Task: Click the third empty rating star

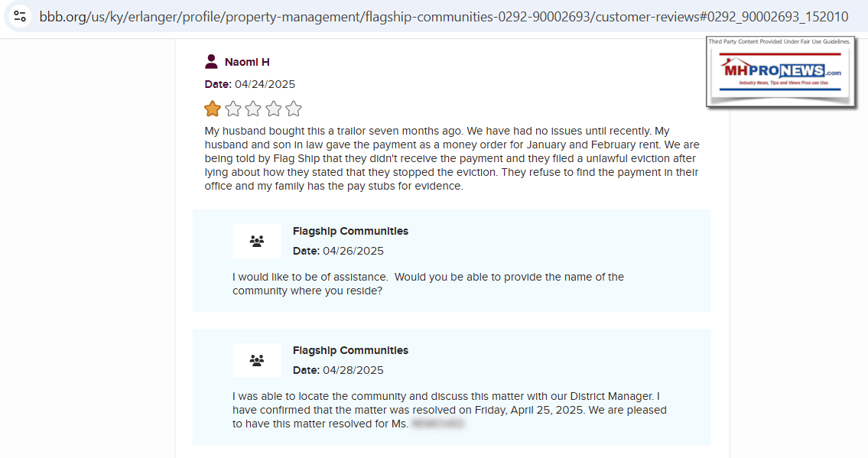Action: click(x=253, y=109)
